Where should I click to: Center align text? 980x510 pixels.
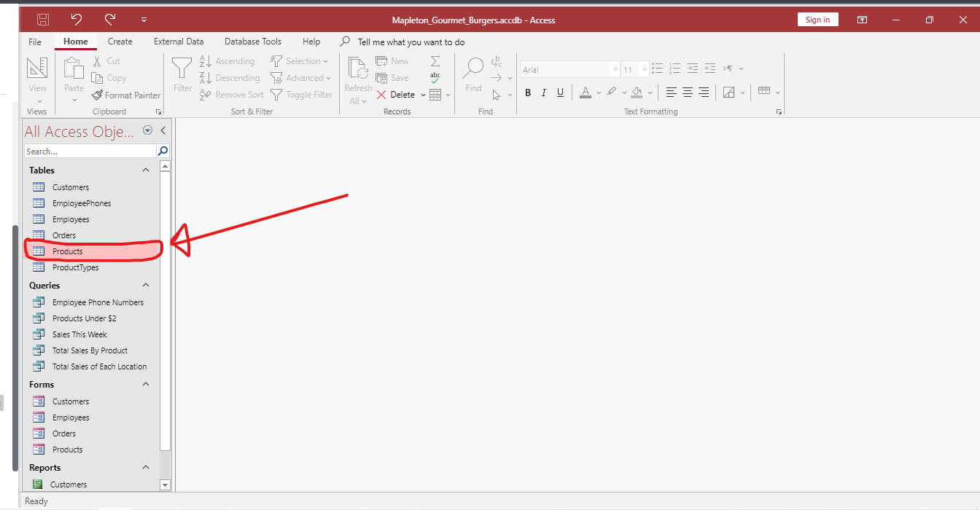(x=688, y=93)
